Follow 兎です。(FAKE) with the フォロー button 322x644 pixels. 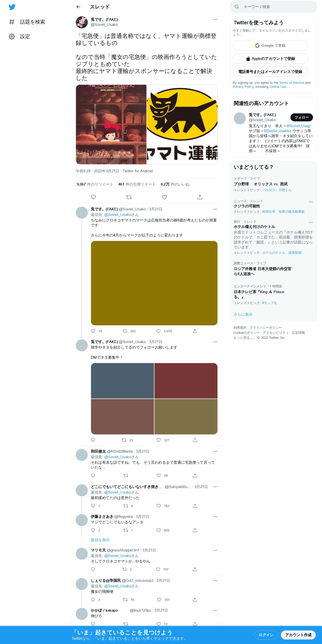301,117
